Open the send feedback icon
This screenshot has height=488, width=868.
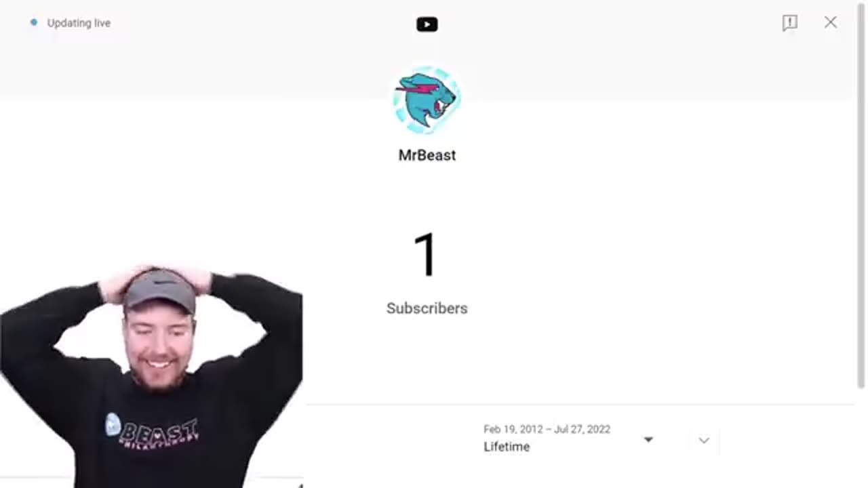coord(789,23)
